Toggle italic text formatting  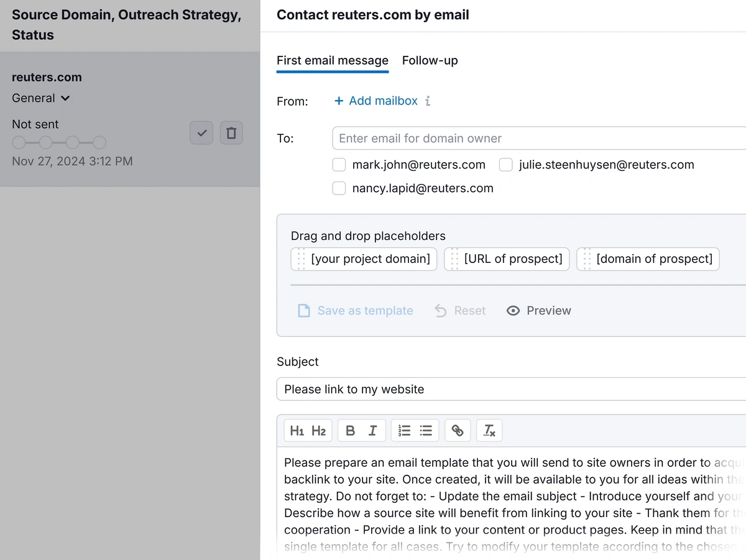372,430
